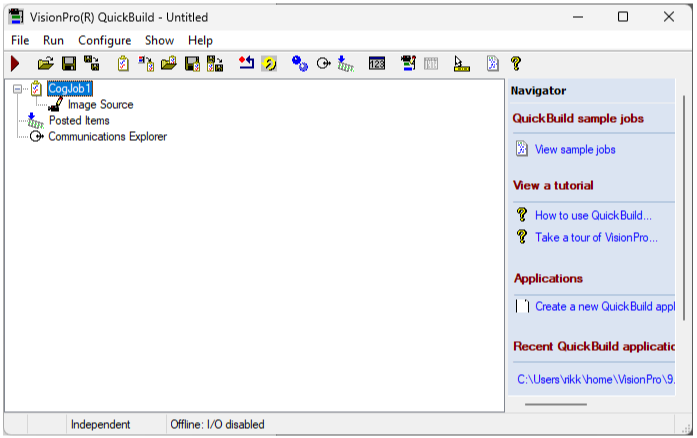Open the Configure menu

click(x=104, y=40)
